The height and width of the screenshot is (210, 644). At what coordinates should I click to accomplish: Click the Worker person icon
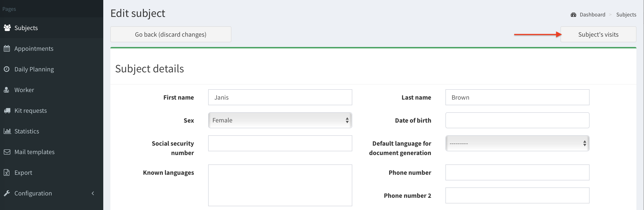pos(7,90)
